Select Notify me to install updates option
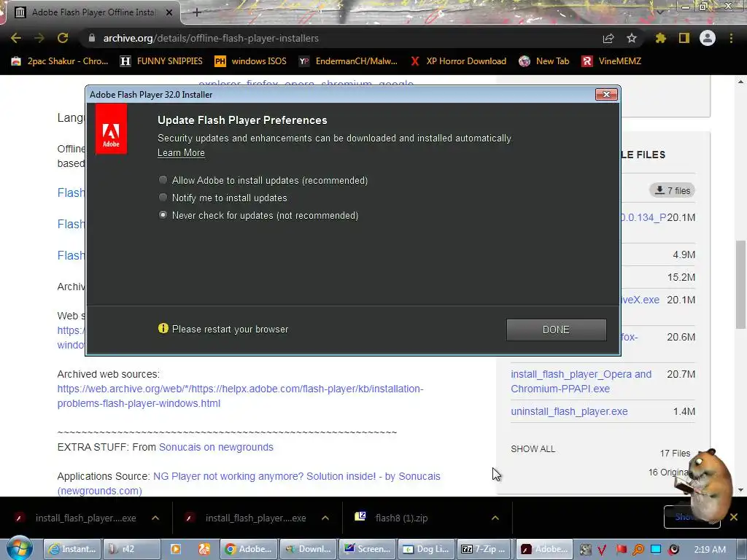Image resolution: width=747 pixels, height=560 pixels. (163, 197)
